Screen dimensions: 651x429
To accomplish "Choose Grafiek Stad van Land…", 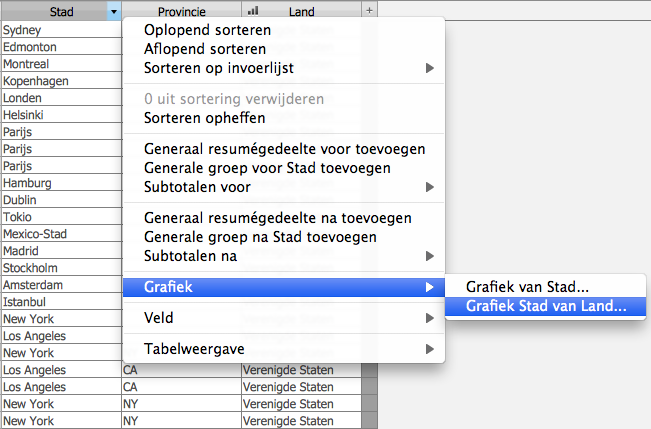I will [x=545, y=306].
